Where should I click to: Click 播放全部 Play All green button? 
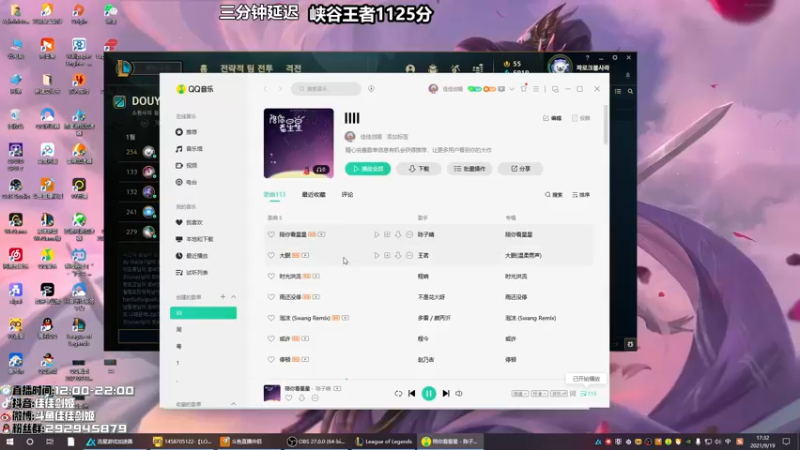pyautogui.click(x=368, y=169)
